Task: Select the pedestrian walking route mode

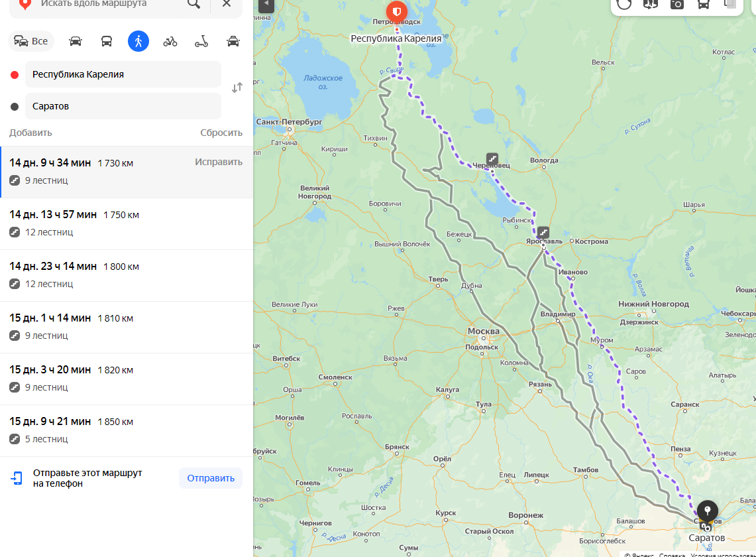Action: click(138, 42)
